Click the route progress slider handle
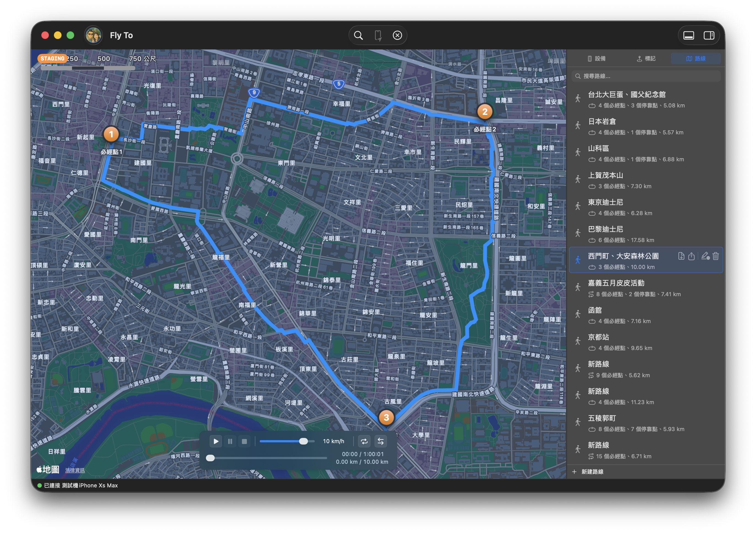The height and width of the screenshot is (533, 756). click(x=210, y=458)
